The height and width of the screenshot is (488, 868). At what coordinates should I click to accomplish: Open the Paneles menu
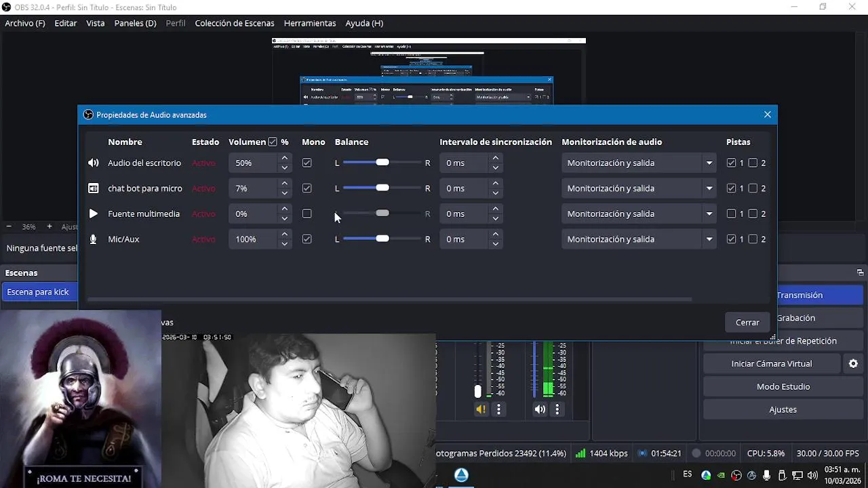click(135, 23)
